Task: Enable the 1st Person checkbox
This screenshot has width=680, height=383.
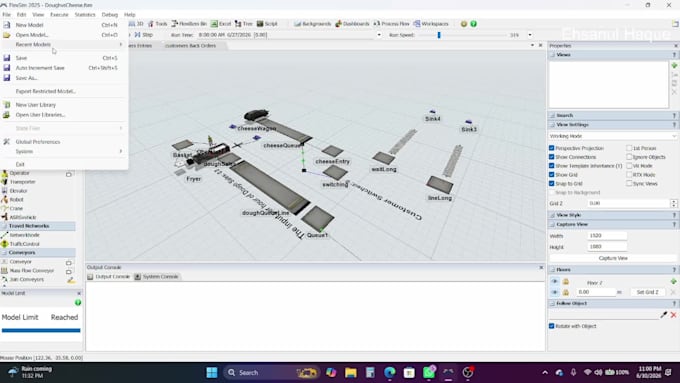Action: (629, 148)
